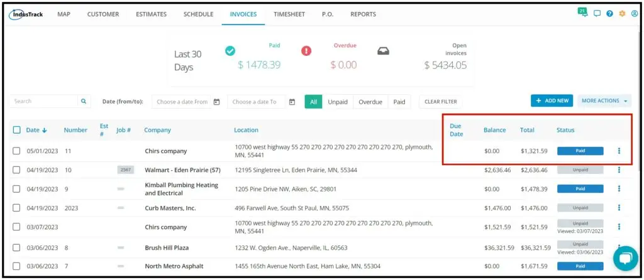
Task: Click Unpaid status badge on Walmart row
Action: [580, 170]
